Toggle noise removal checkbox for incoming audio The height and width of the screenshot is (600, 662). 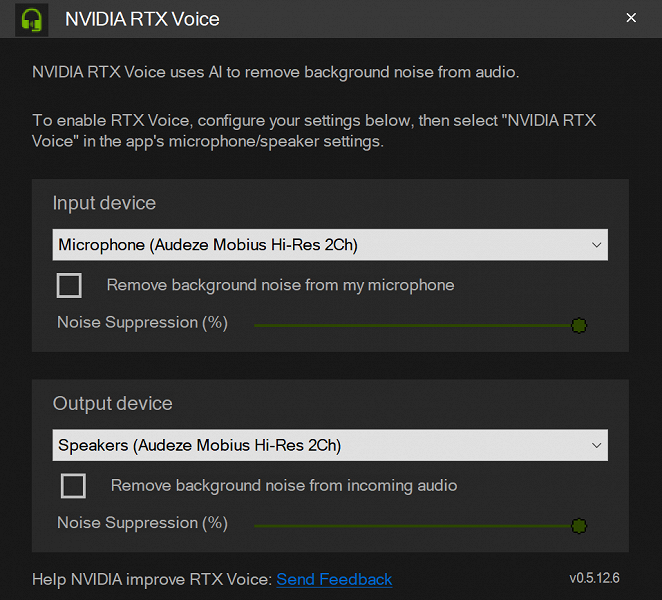73,486
